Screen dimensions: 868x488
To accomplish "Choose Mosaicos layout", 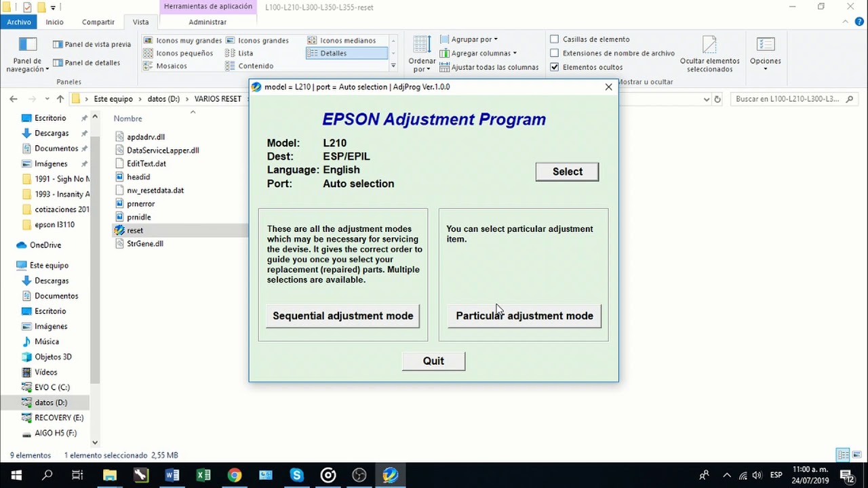I will 165,66.
